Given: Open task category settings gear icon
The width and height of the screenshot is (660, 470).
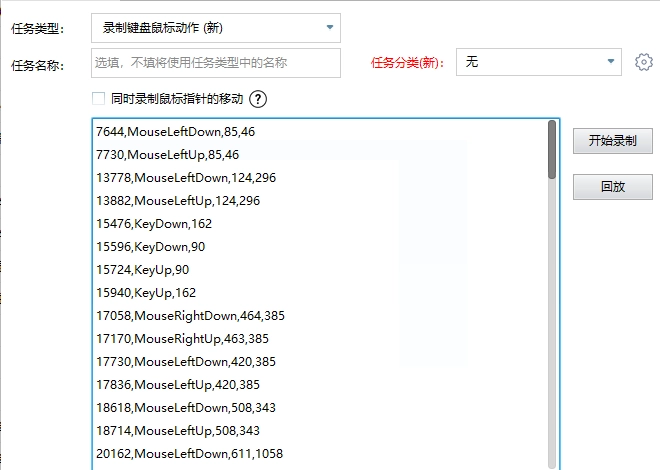Looking at the screenshot, I should (x=643, y=63).
